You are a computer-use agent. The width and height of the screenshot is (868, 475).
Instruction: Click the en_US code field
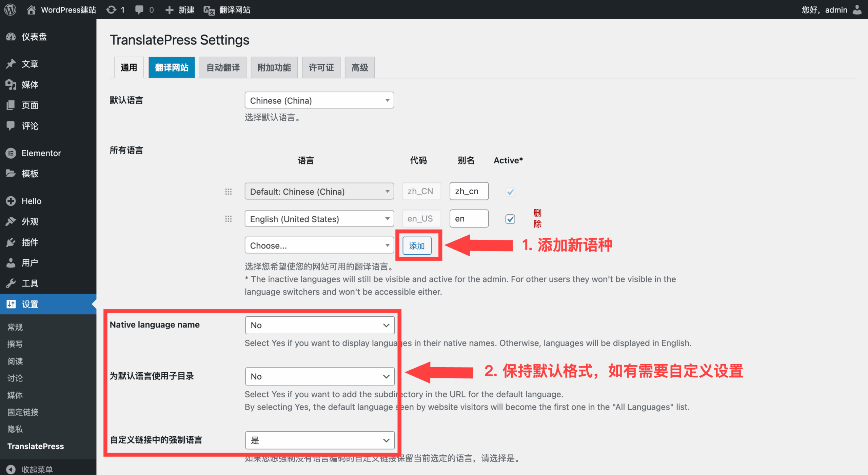421,219
